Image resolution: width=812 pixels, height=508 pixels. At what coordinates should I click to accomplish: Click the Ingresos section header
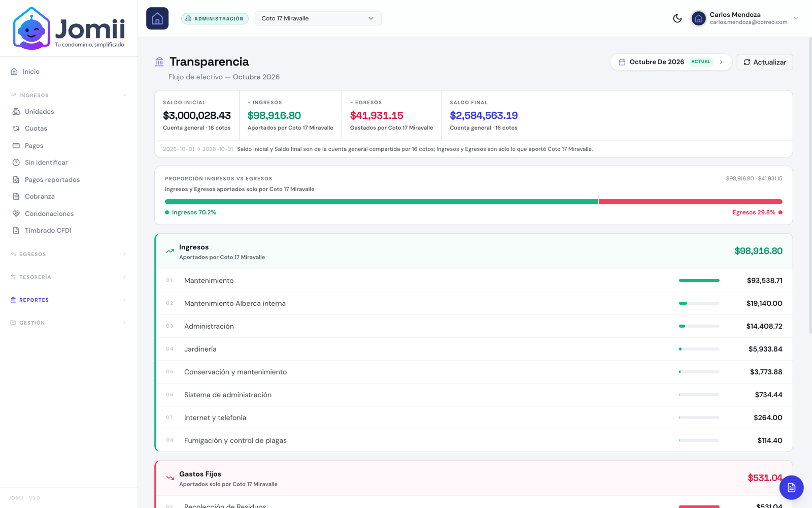[x=474, y=251]
